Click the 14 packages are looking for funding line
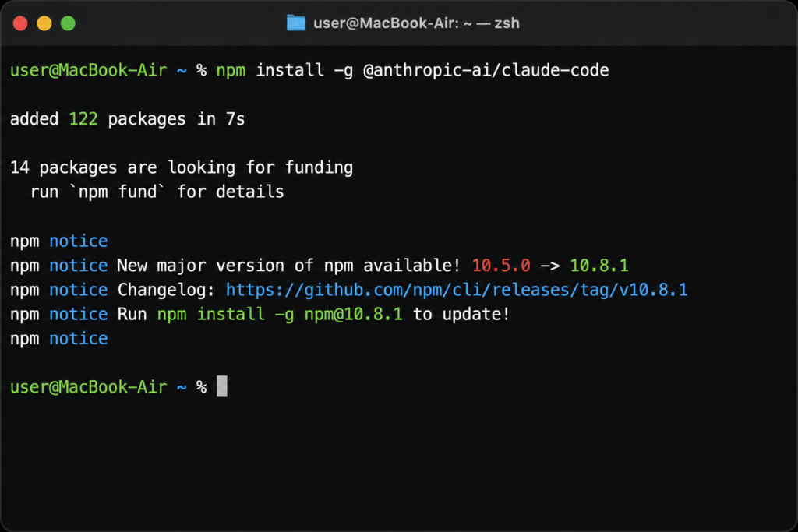Image resolution: width=798 pixels, height=532 pixels. 182,167
